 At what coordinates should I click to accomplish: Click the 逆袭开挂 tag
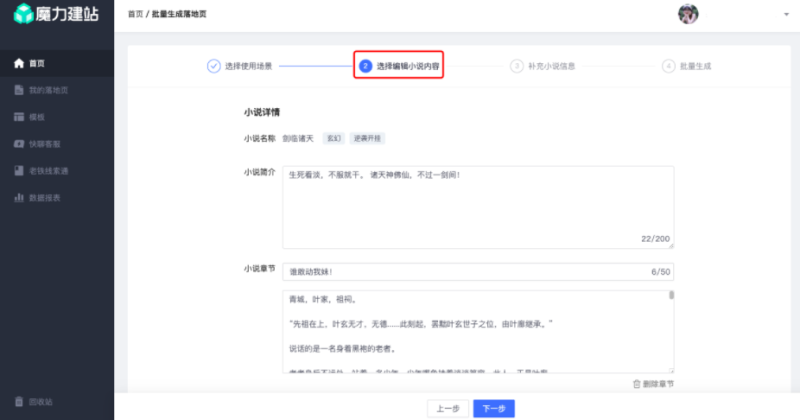pos(367,138)
